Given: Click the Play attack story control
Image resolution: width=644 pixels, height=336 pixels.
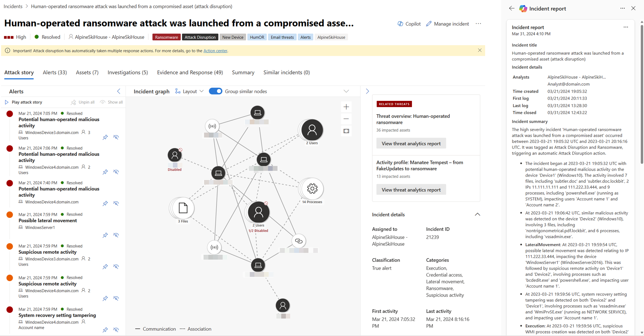Looking at the screenshot, I should [24, 102].
